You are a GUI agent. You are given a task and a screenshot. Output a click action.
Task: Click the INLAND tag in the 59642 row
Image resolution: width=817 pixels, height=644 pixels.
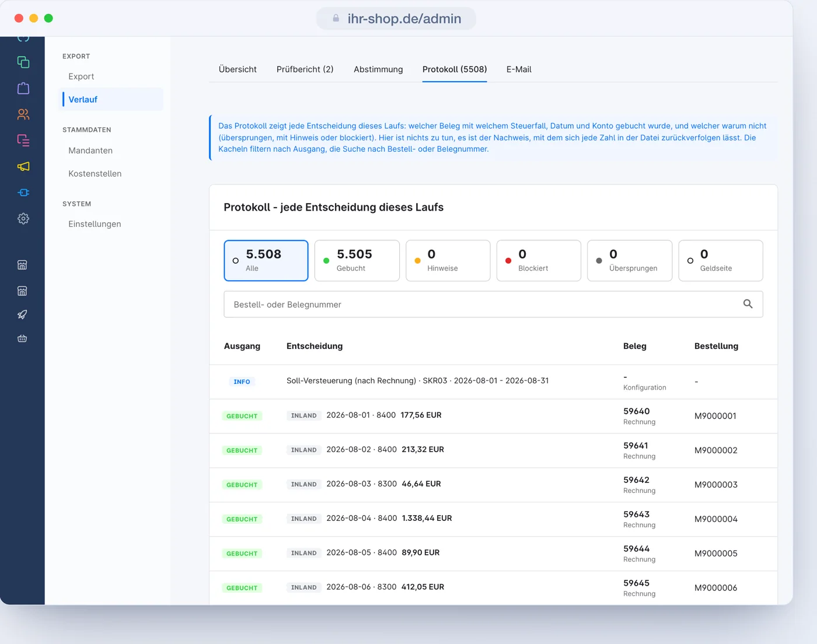(x=304, y=484)
